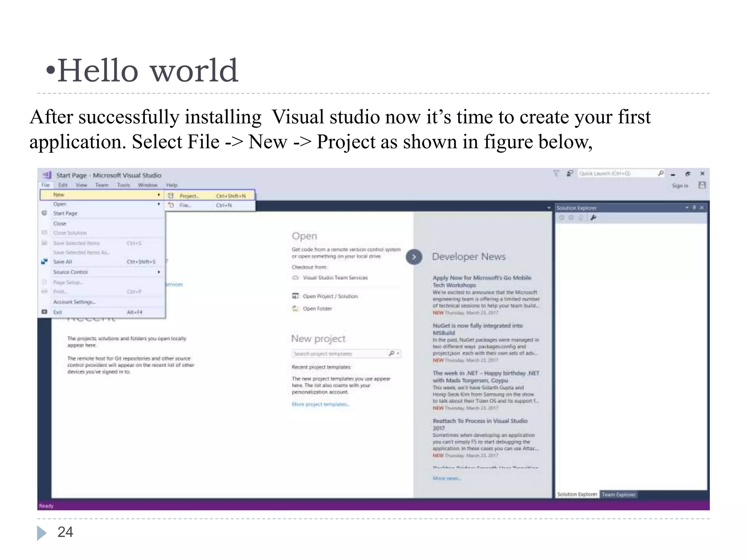Viewport: 747px width, 560px height.
Task: Click the Developer News arrow circle
Action: tap(414, 257)
